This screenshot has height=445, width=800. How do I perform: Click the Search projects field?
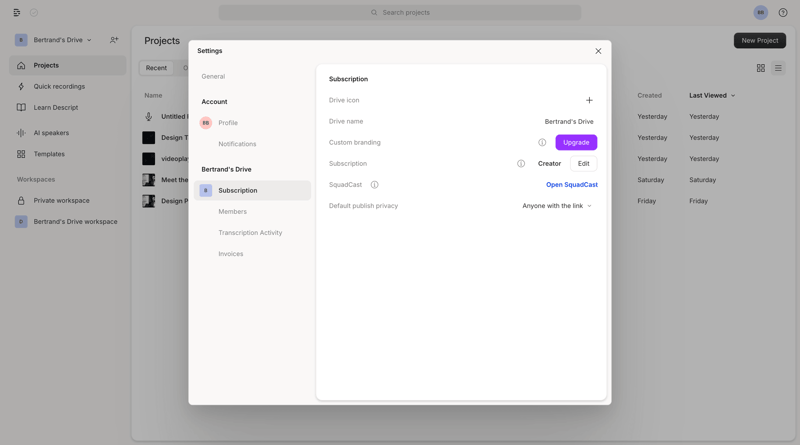click(x=400, y=12)
